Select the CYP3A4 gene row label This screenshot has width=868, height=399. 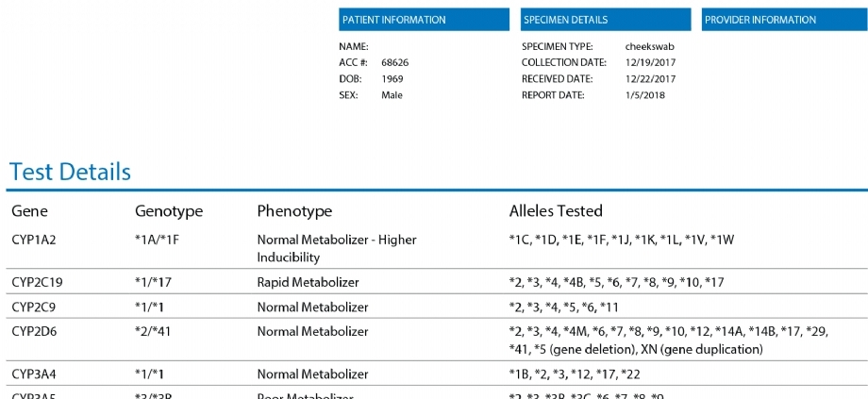[x=34, y=374]
